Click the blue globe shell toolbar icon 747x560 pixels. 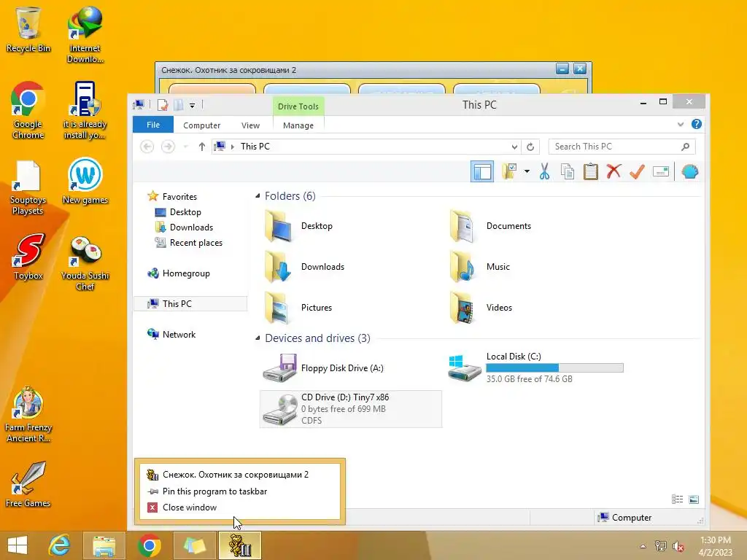[x=690, y=171]
